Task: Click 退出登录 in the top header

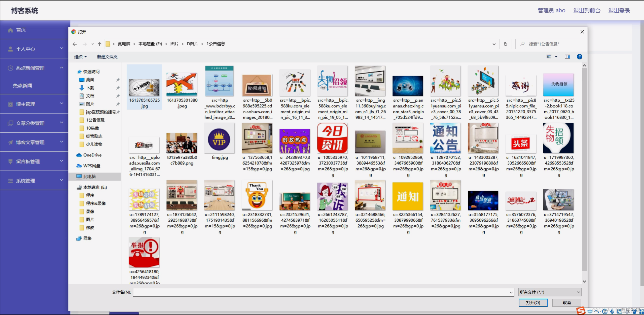Action: click(619, 11)
